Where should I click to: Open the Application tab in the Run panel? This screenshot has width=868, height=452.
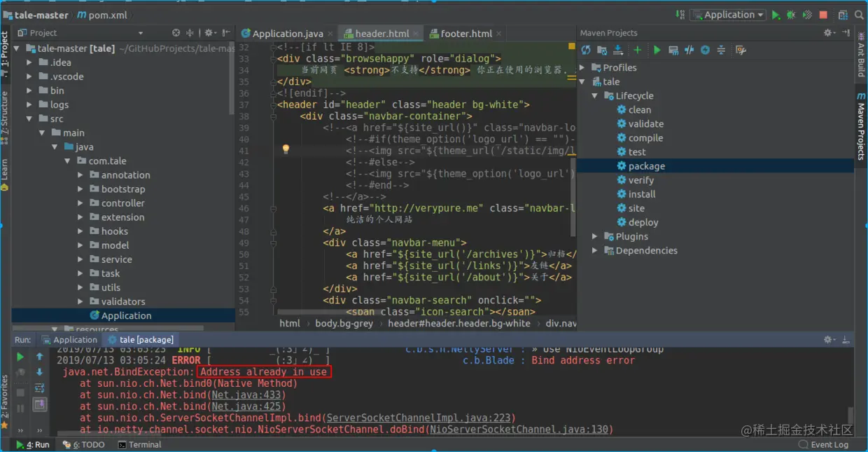pyautogui.click(x=69, y=340)
